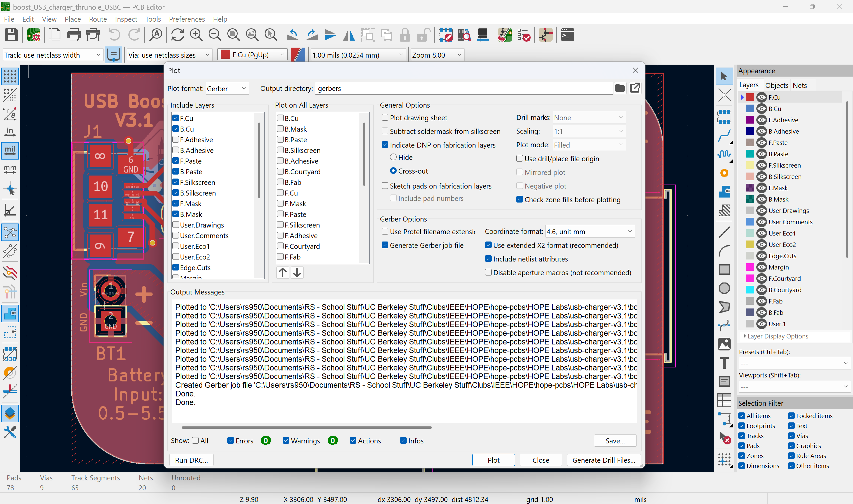Open the Board Setup icon
The height and width of the screenshot is (504, 853).
[33, 35]
